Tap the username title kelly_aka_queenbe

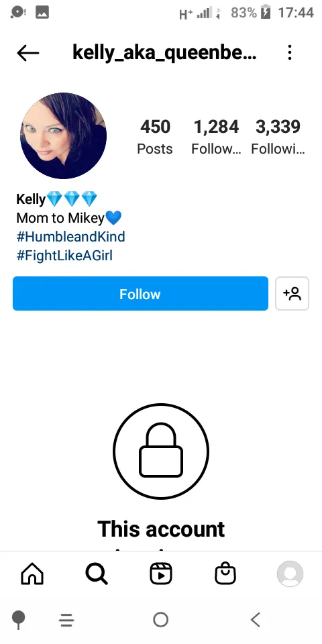point(165,52)
